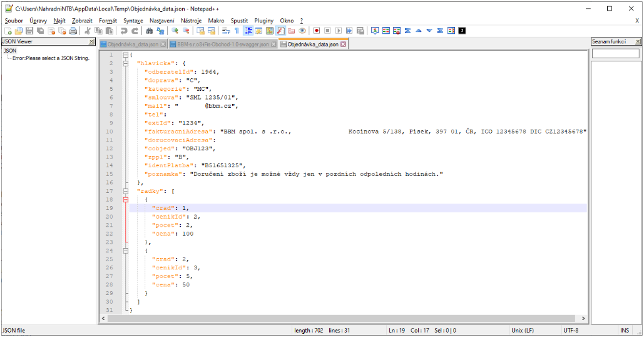Create a new file with the toolbar icon
644x337 pixels.
pyautogui.click(x=8, y=31)
